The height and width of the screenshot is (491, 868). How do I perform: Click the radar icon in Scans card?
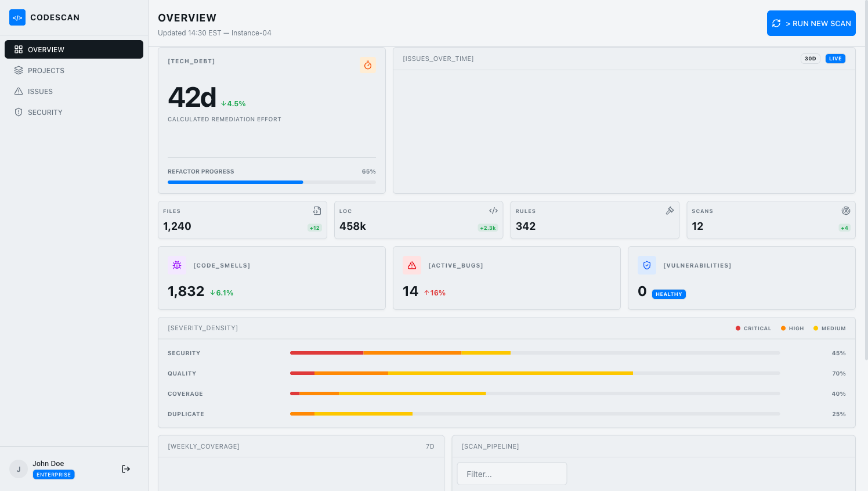click(x=846, y=211)
